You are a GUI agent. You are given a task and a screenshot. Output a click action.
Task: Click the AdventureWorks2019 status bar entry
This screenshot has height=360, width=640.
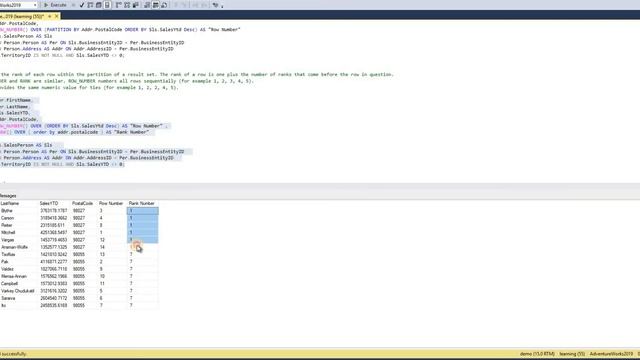click(611, 354)
